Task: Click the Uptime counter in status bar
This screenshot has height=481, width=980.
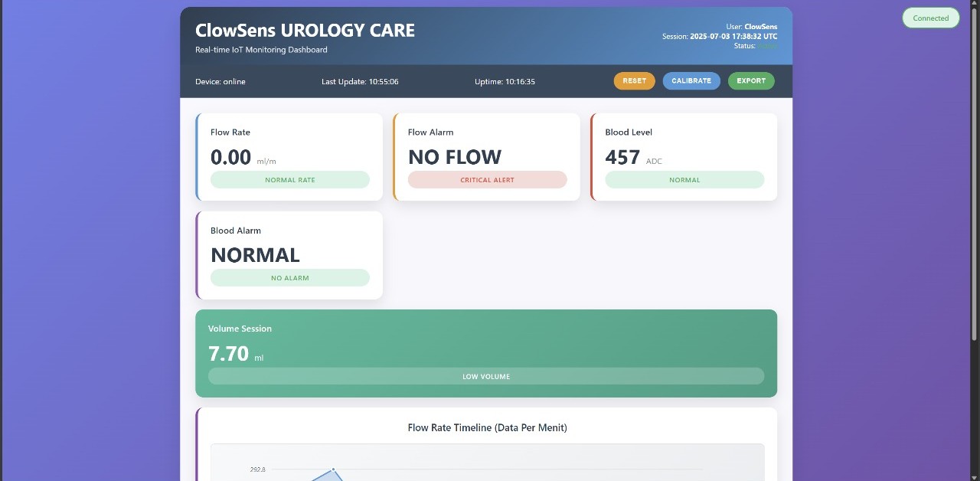Action: 505,81
